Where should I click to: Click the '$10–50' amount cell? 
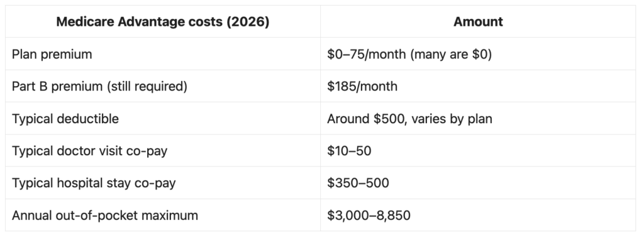(478, 151)
